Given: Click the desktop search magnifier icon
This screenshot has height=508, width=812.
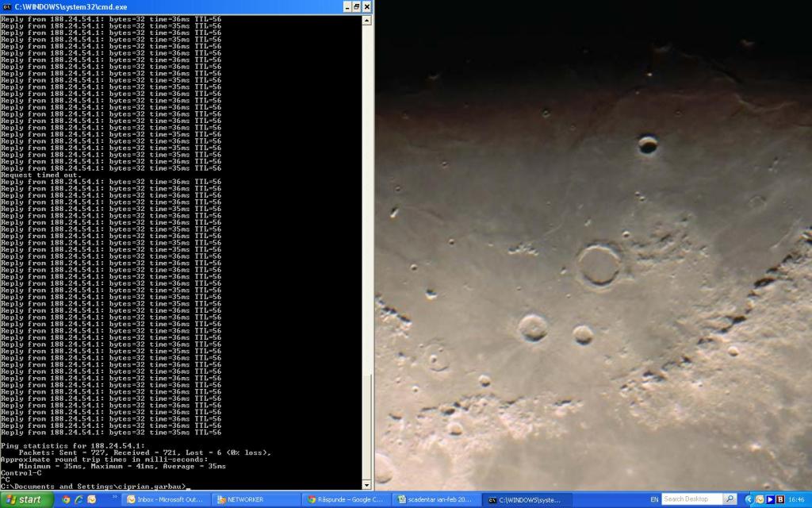Looking at the screenshot, I should (730, 499).
